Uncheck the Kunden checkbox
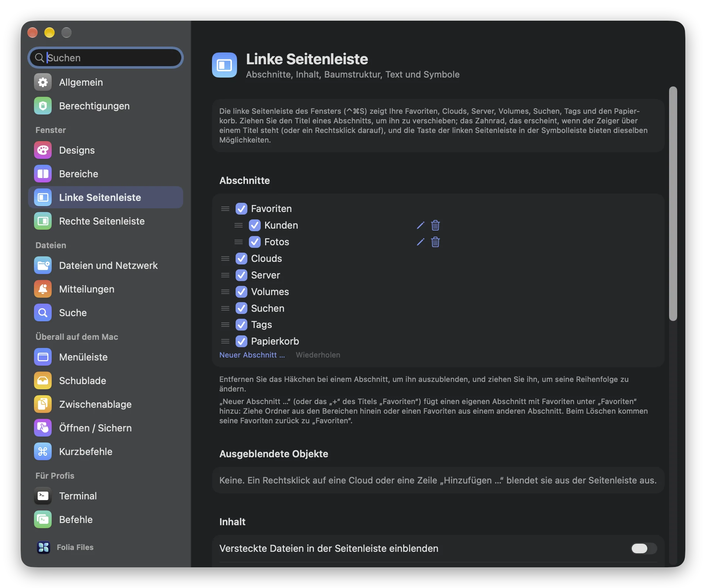The width and height of the screenshot is (706, 588). tap(255, 225)
